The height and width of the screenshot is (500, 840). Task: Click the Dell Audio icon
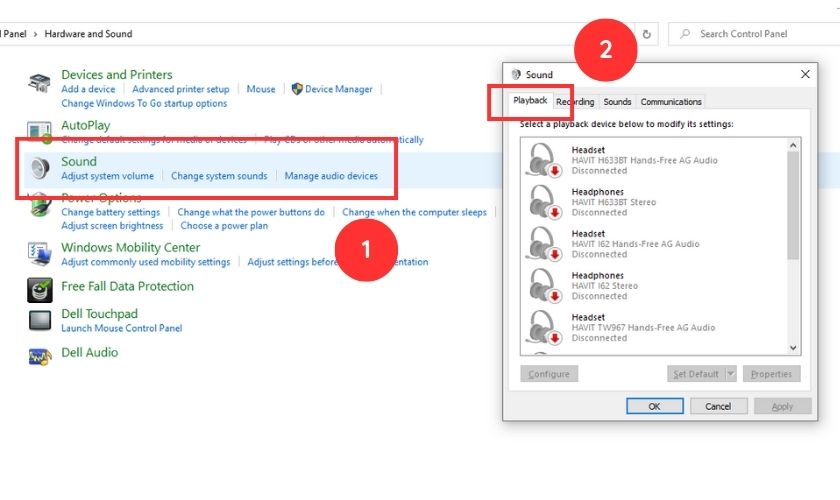tap(40, 356)
